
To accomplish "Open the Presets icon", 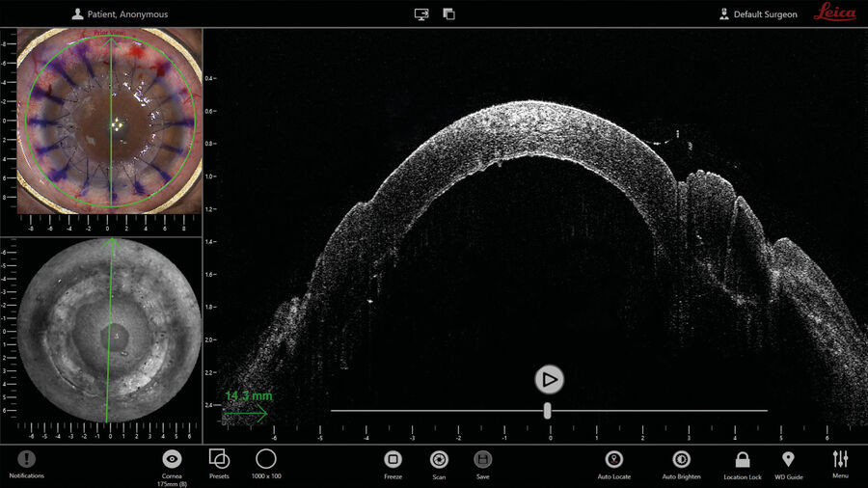I will pyautogui.click(x=219, y=459).
